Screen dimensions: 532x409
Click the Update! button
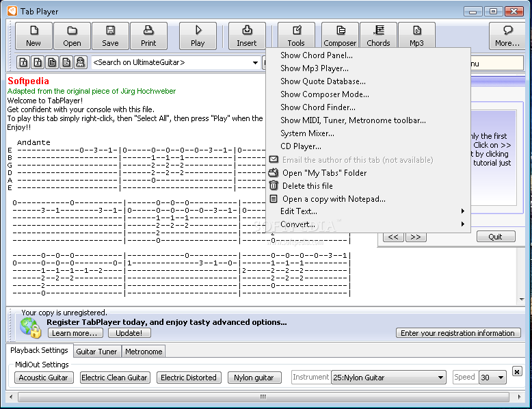(x=129, y=333)
